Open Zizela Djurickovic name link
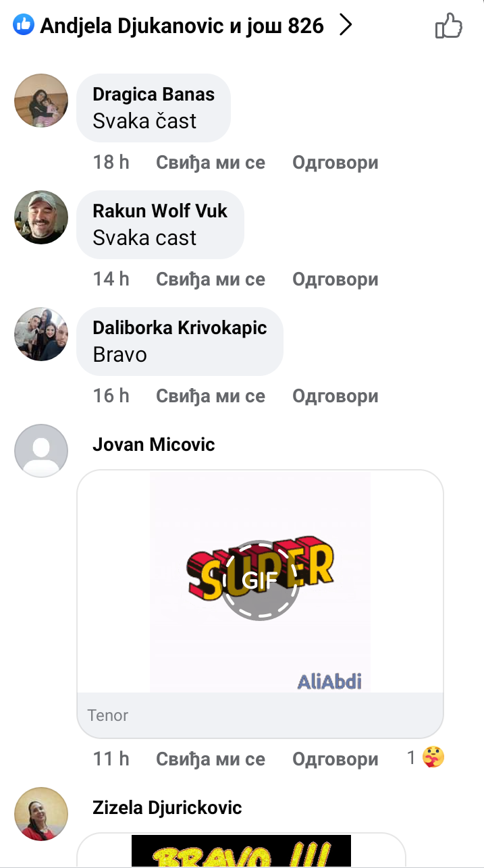 167,808
